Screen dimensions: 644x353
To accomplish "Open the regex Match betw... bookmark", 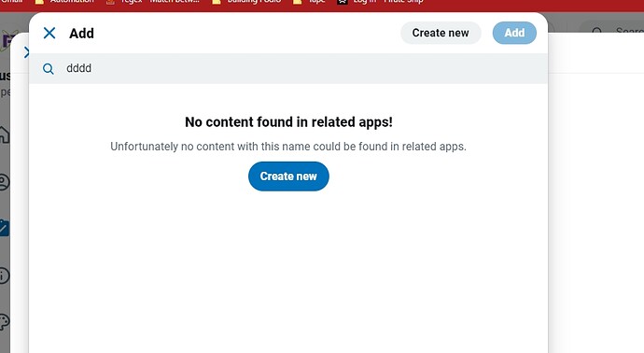I will (153, 2).
